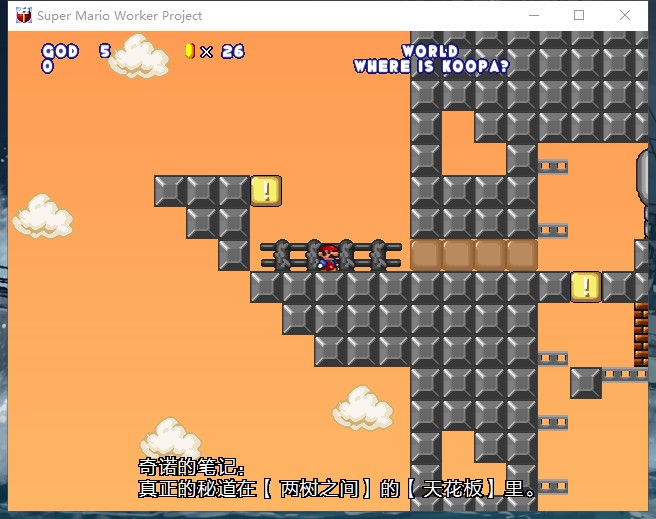Click the coin counter showing 26

233,51
